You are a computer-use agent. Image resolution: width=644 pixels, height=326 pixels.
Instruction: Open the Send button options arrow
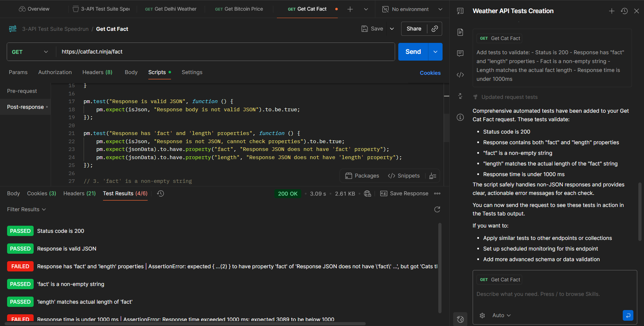[x=435, y=52]
